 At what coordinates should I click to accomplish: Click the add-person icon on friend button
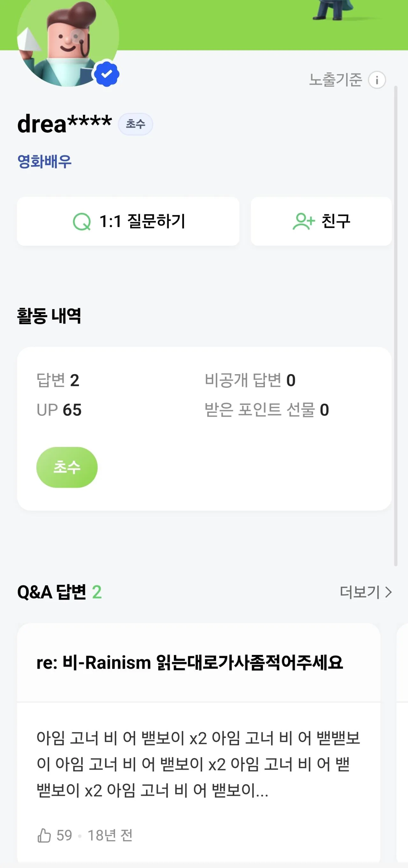[x=303, y=221]
